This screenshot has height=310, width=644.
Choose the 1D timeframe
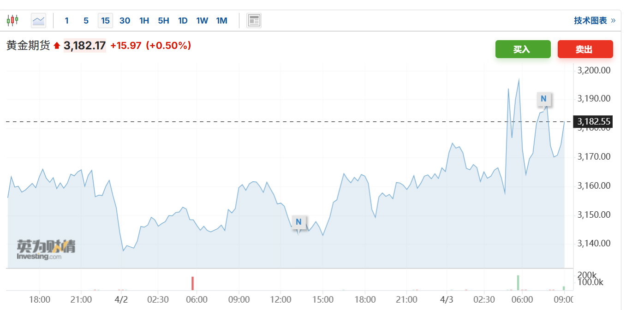pyautogui.click(x=183, y=20)
